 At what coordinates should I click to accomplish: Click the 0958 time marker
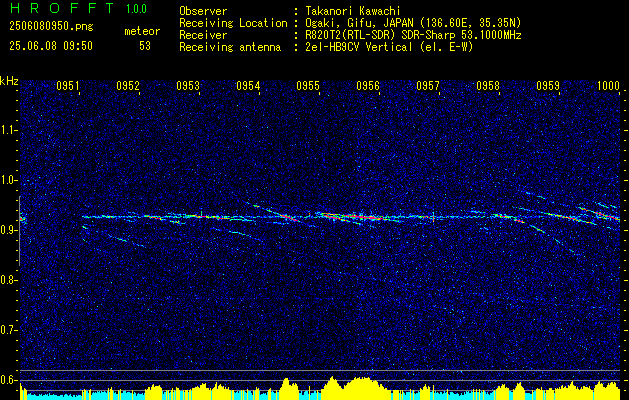[488, 86]
